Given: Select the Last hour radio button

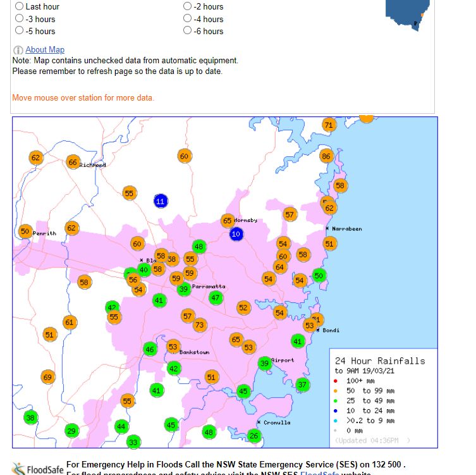Looking at the screenshot, I should pos(19,6).
